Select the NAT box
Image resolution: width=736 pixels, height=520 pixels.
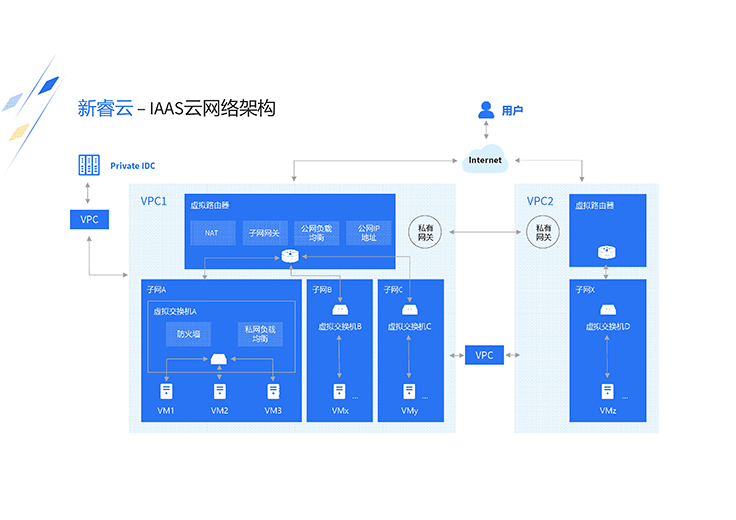point(213,233)
